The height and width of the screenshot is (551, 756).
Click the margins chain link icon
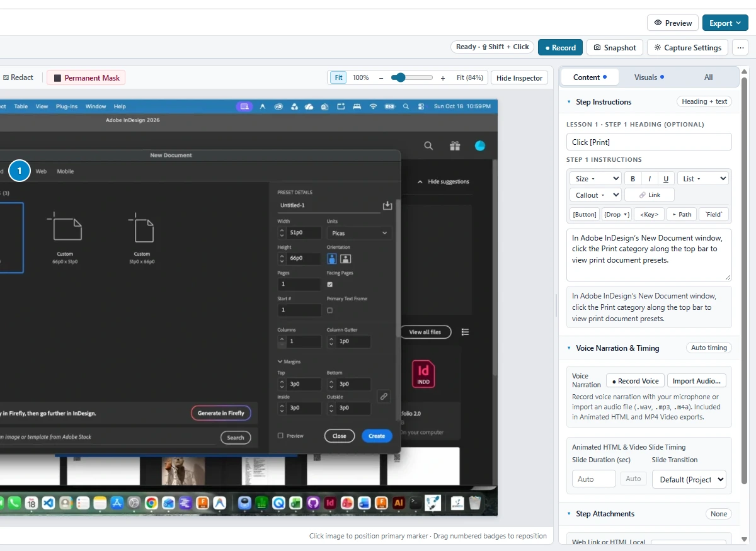pyautogui.click(x=384, y=396)
